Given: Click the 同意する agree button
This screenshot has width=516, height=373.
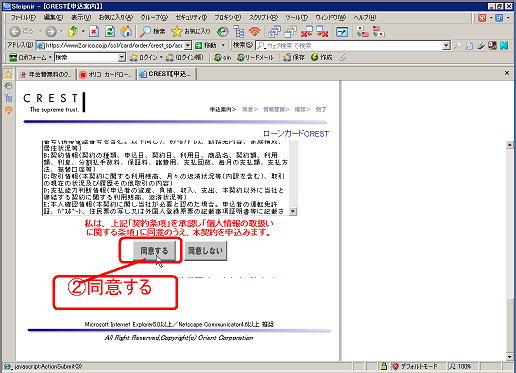Looking at the screenshot, I should pos(154,251).
